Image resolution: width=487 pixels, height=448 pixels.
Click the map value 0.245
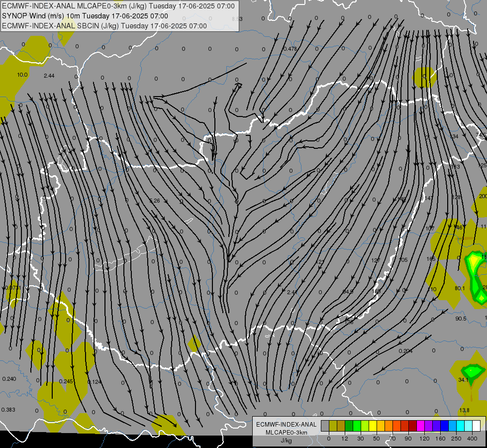(x=66, y=381)
